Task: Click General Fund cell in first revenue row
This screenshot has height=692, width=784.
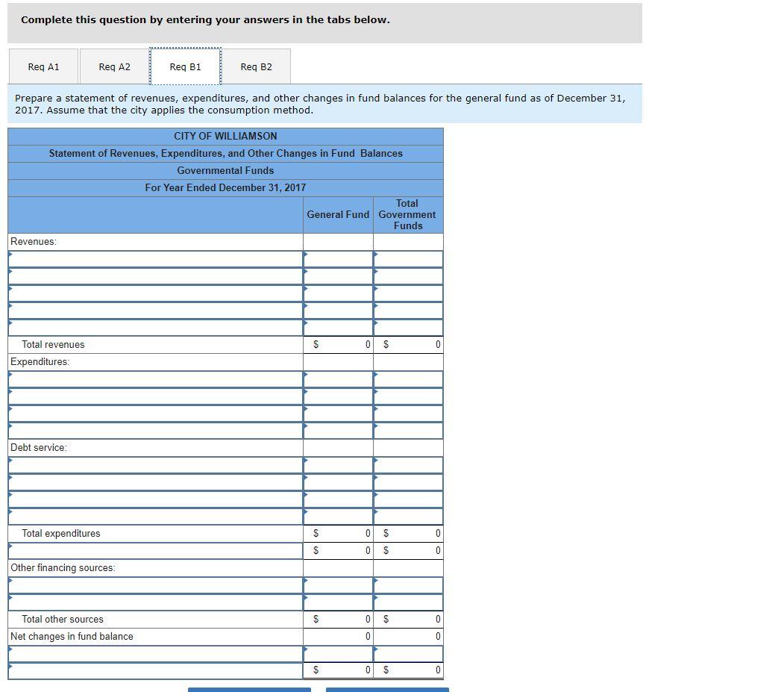Action: coord(339,259)
